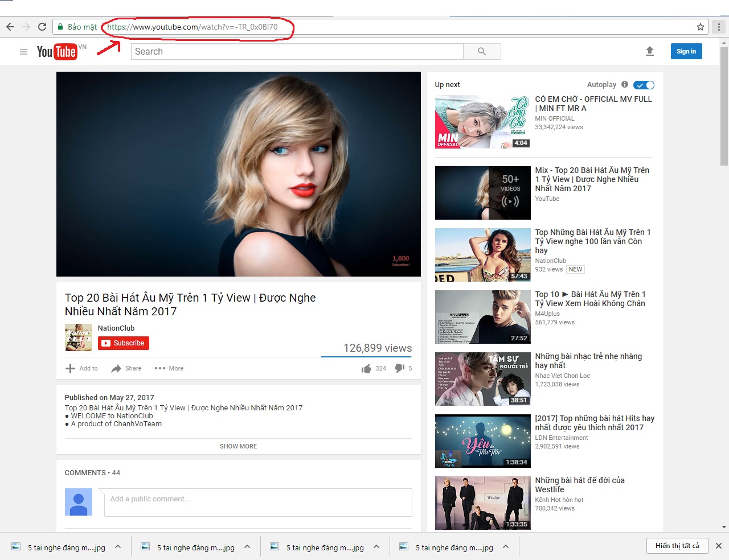Reload the page with the refresh icon
The image size is (729, 560).
point(42,26)
